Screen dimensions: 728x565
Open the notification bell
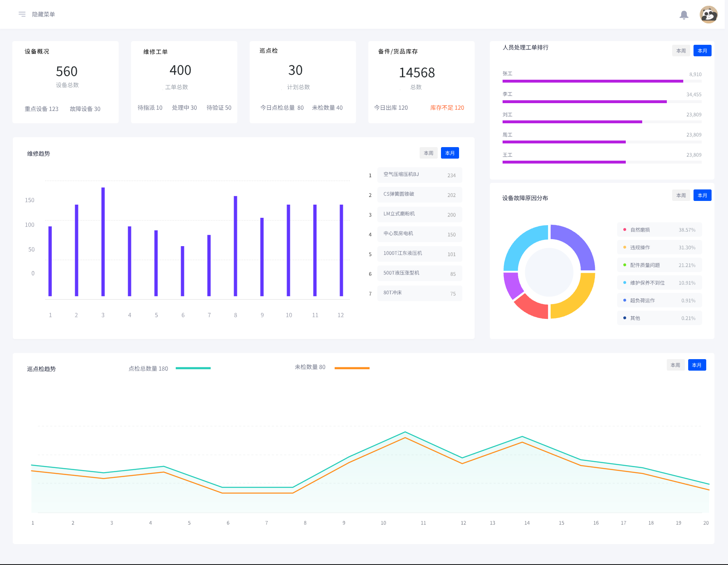pos(684,15)
